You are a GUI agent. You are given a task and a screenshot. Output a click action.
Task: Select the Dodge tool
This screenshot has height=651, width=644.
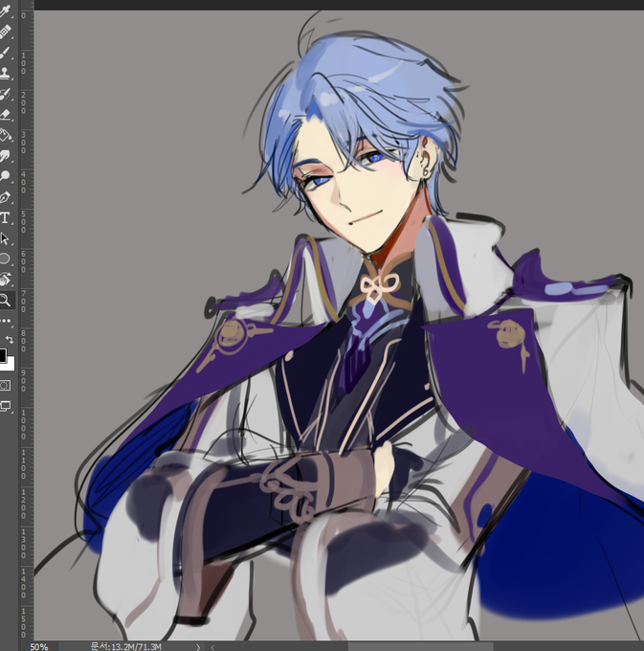point(5,176)
